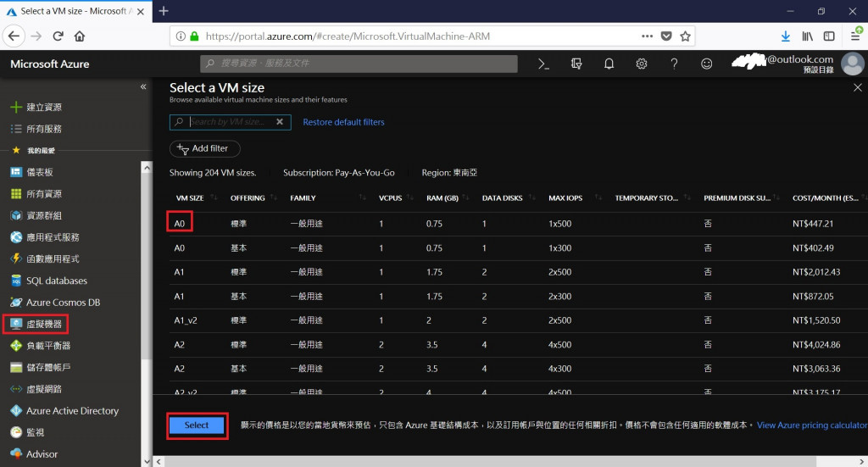Open Cloud Shell from the top bar
Screen dimensions: 868x467
[x=543, y=64]
